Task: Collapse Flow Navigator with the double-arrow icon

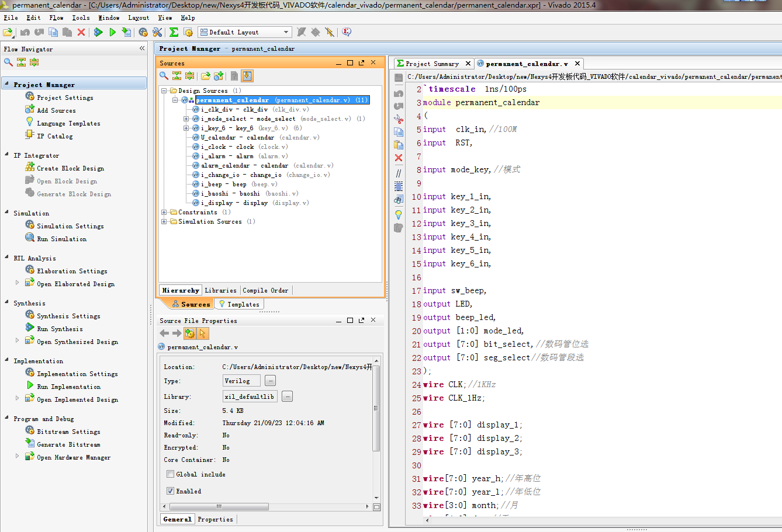Action: point(142,48)
